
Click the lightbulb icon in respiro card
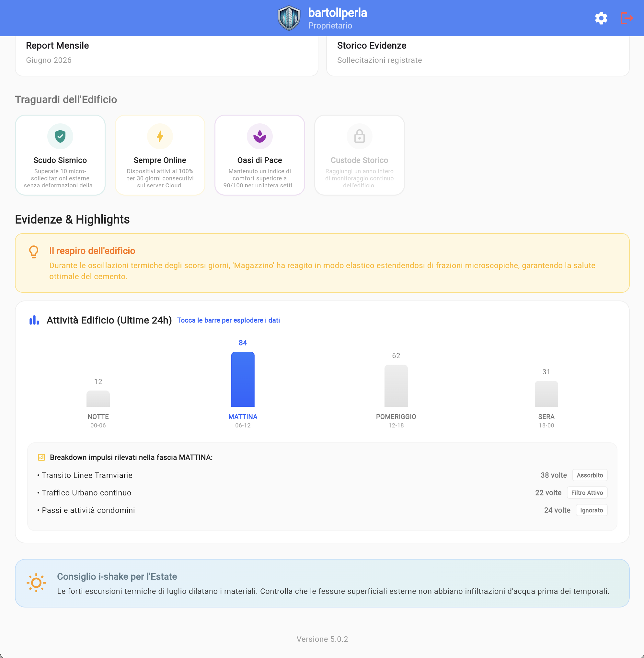pyautogui.click(x=34, y=252)
